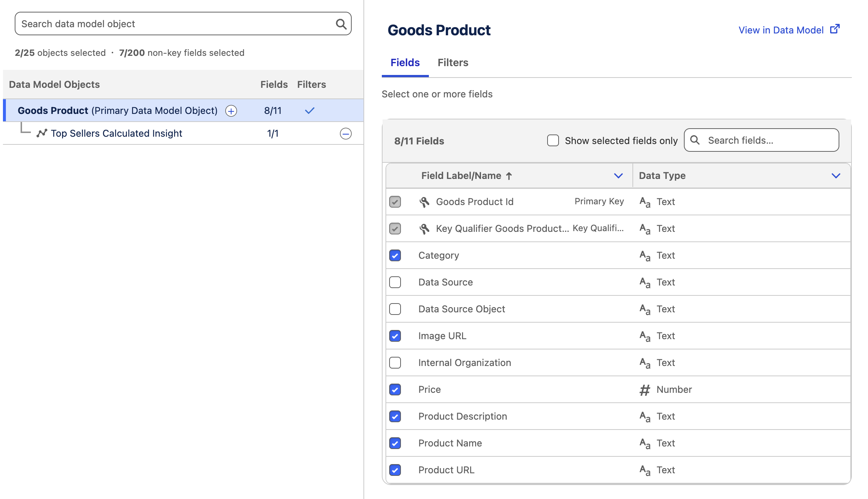868x499 pixels.
Task: Click the minus icon in Top Sellers filters column
Action: click(x=345, y=133)
